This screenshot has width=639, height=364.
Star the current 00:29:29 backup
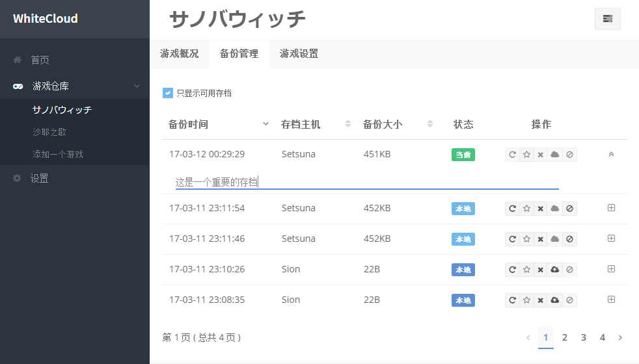[x=526, y=155]
